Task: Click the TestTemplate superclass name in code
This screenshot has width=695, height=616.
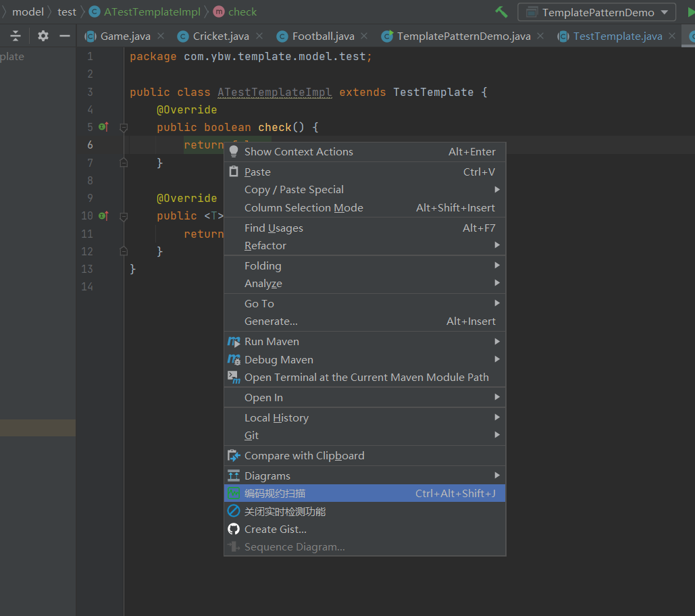Action: point(433,92)
